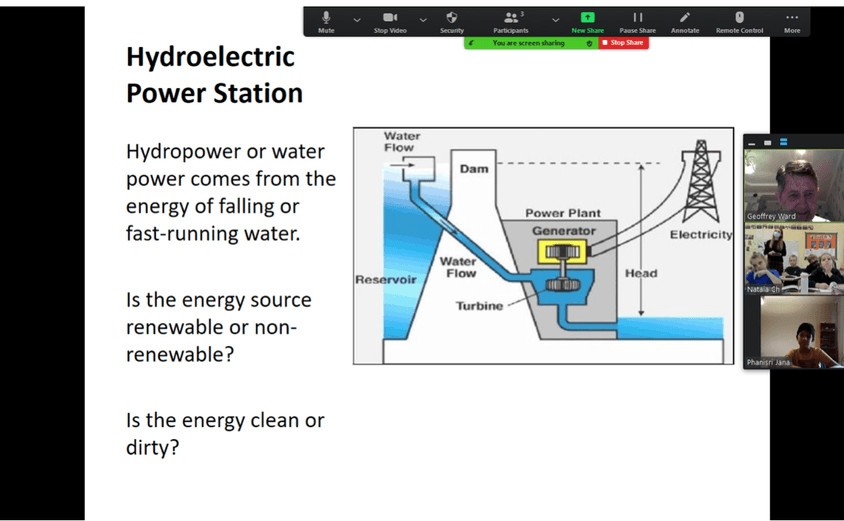The image size is (844, 521).
Task: Select Natalia's classroom video thumbnail
Action: point(793,259)
